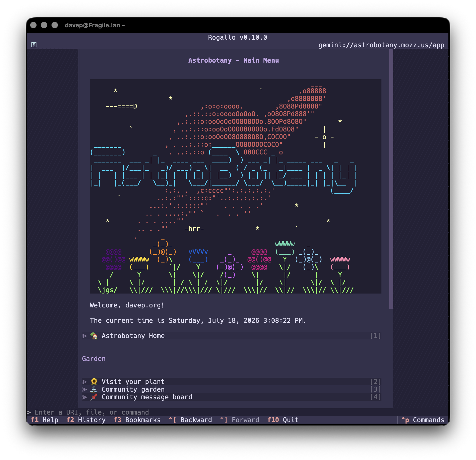
Task: Click the fountain icon beside Community garden
Action: click(x=94, y=389)
